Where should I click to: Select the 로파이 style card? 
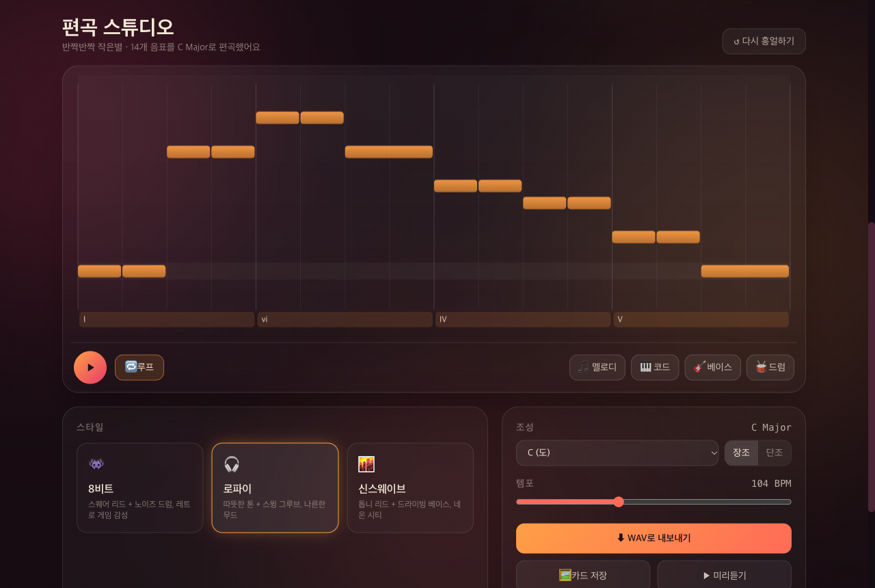(275, 487)
